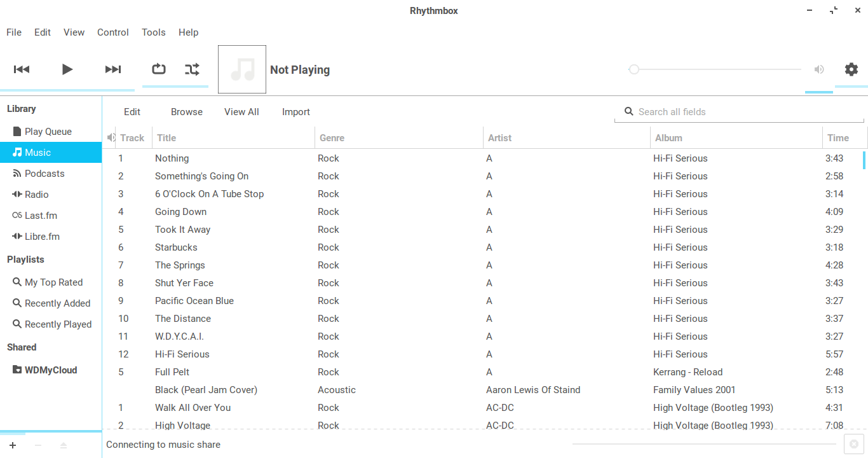
Task: Select Music in the Library sidebar
Action: pyautogui.click(x=51, y=153)
